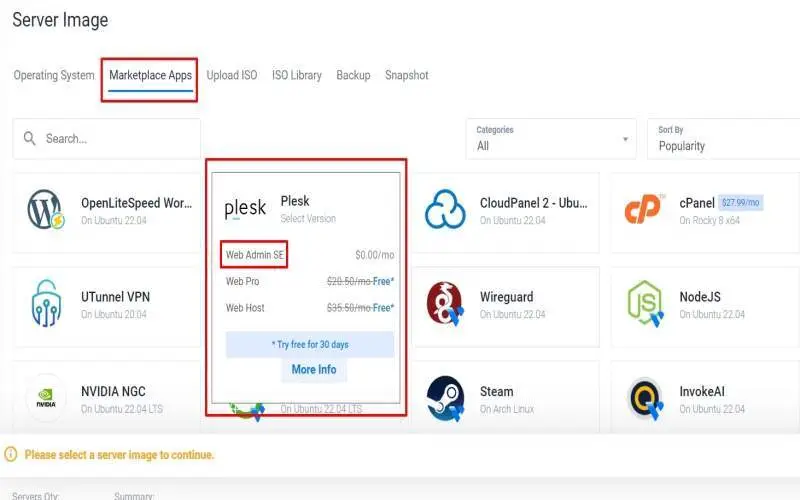Pick the InvokeAI app icon
The height and width of the screenshot is (500, 800).
(x=644, y=398)
